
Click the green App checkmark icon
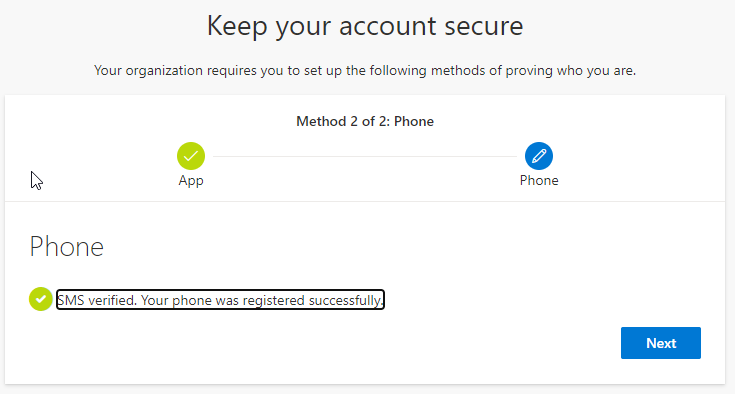191,156
